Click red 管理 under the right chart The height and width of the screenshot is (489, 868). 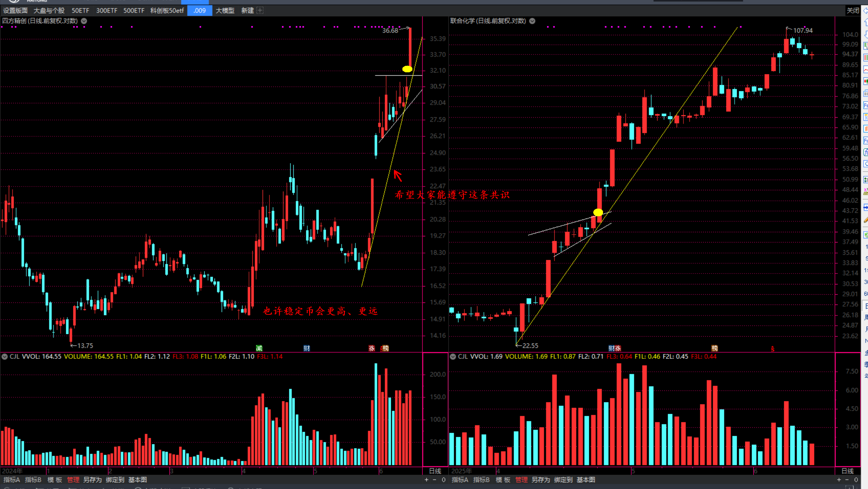[x=521, y=480]
